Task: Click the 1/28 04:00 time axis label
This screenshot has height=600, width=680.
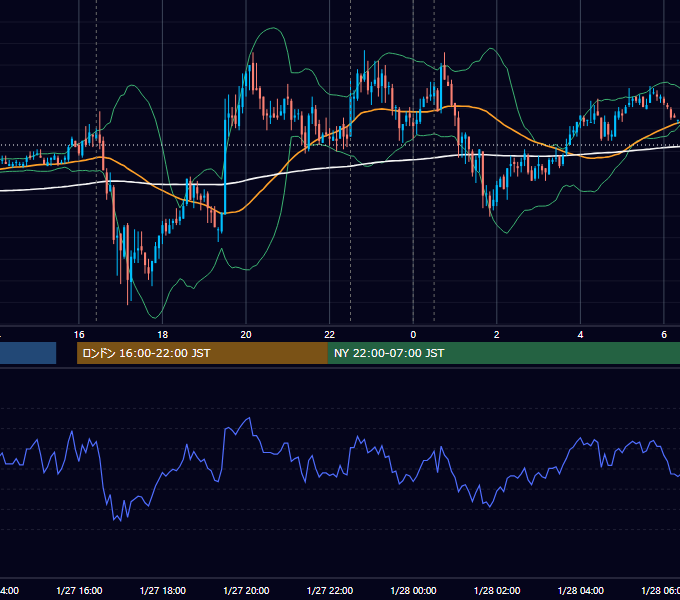Action: pos(581,590)
